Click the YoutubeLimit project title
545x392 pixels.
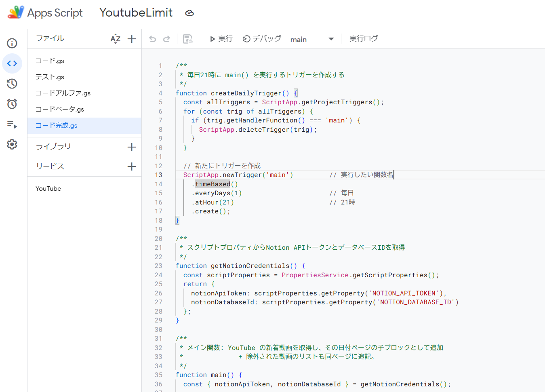tap(136, 13)
